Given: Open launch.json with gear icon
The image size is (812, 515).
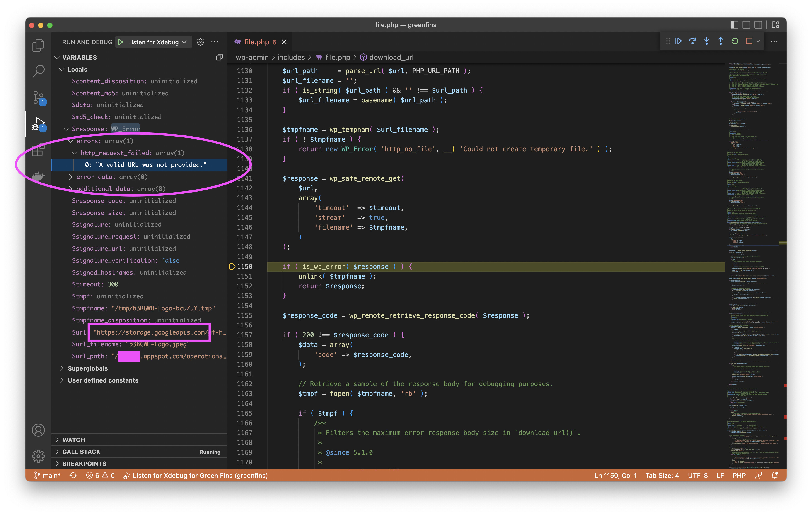Looking at the screenshot, I should (x=200, y=42).
